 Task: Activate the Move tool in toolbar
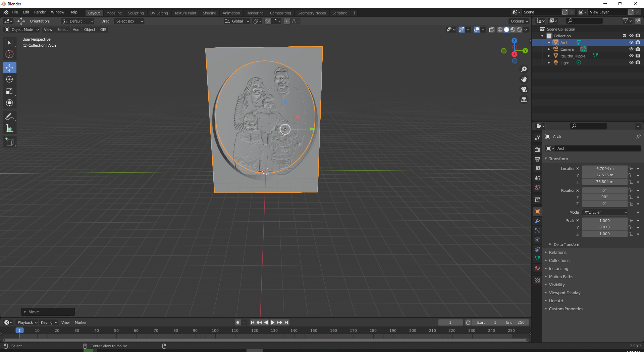pos(9,68)
